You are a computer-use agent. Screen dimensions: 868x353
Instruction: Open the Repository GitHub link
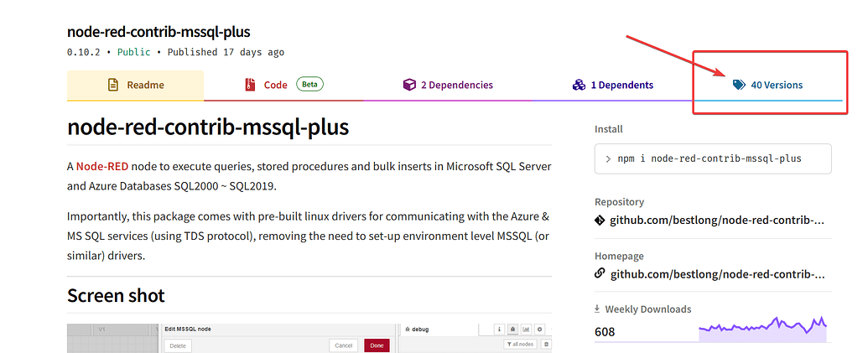[717, 221]
